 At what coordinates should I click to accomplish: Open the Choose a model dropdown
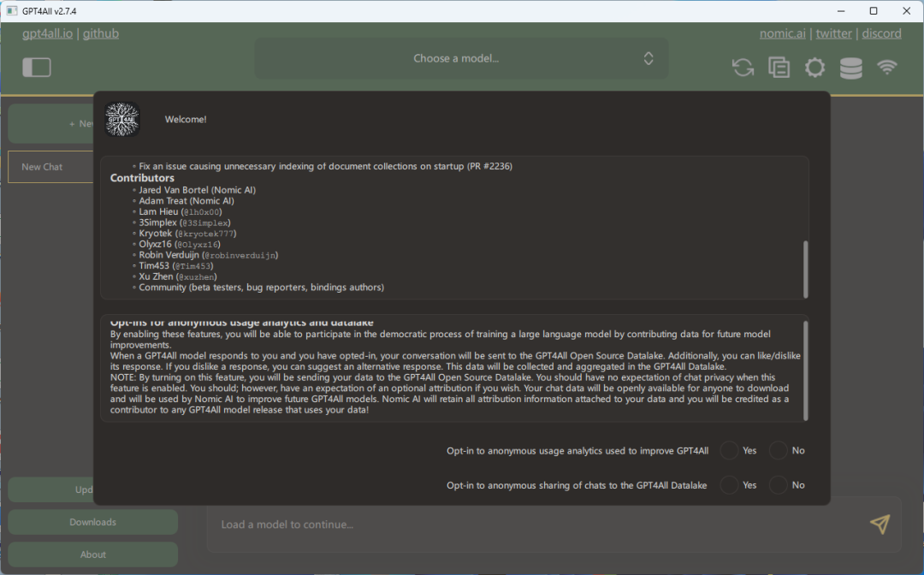pos(461,58)
